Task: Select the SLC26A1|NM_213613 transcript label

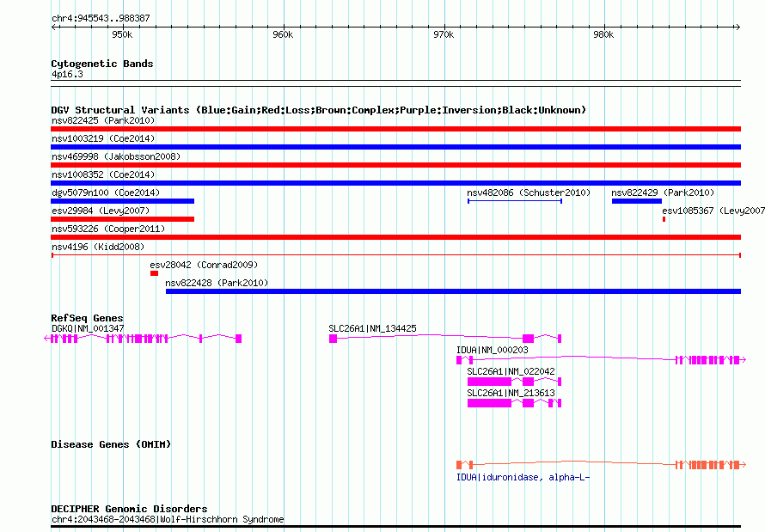Action: pos(511,393)
